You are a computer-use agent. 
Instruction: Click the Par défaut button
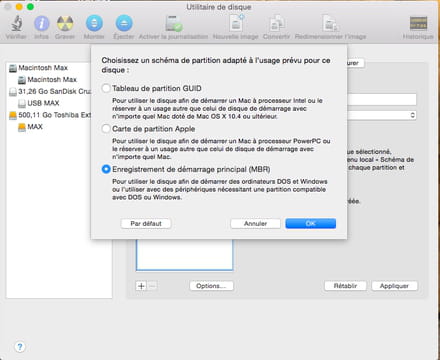point(146,223)
